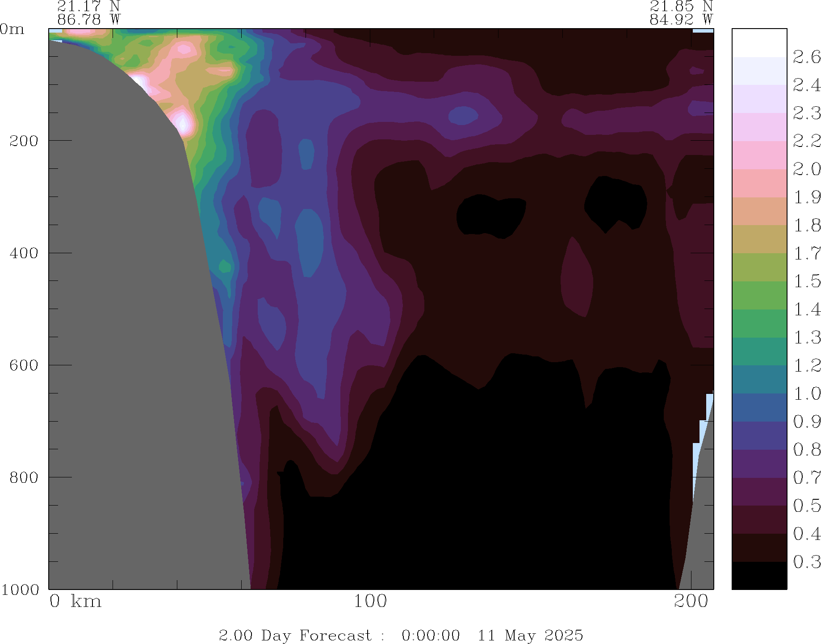Select the 100 distance axis label
The height and width of the screenshot is (644, 821).
(x=370, y=602)
